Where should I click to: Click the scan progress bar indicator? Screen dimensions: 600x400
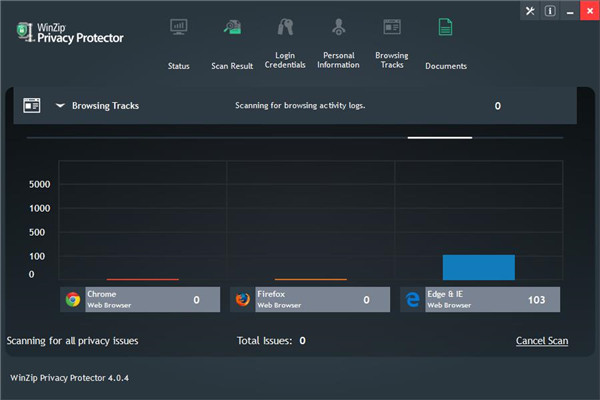pos(439,137)
